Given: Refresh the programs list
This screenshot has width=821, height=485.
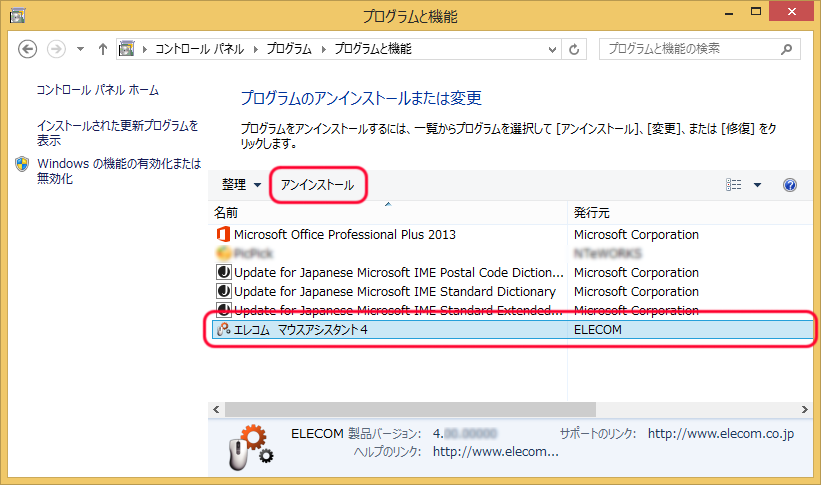Looking at the screenshot, I should point(574,50).
